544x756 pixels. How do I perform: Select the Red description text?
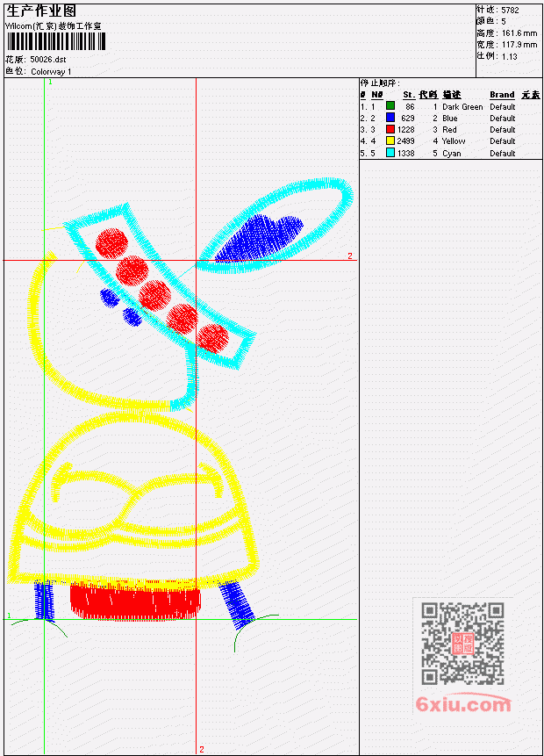click(x=449, y=130)
